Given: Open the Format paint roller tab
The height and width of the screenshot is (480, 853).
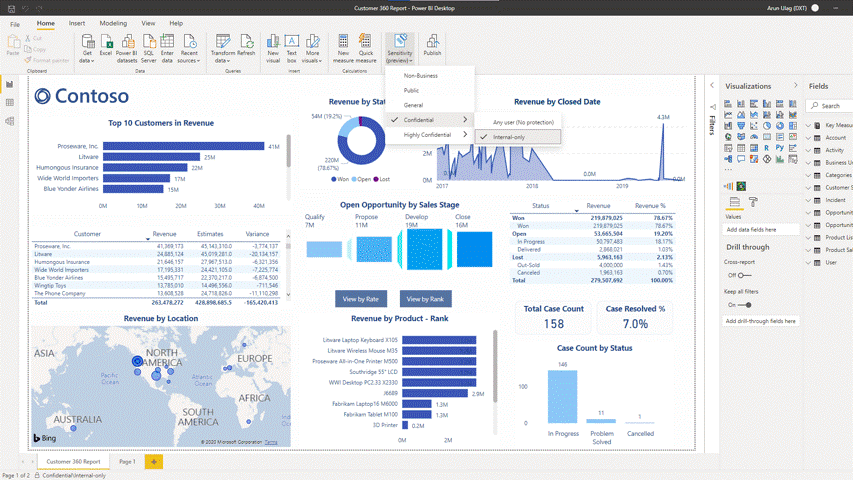Looking at the screenshot, I should tap(753, 202).
